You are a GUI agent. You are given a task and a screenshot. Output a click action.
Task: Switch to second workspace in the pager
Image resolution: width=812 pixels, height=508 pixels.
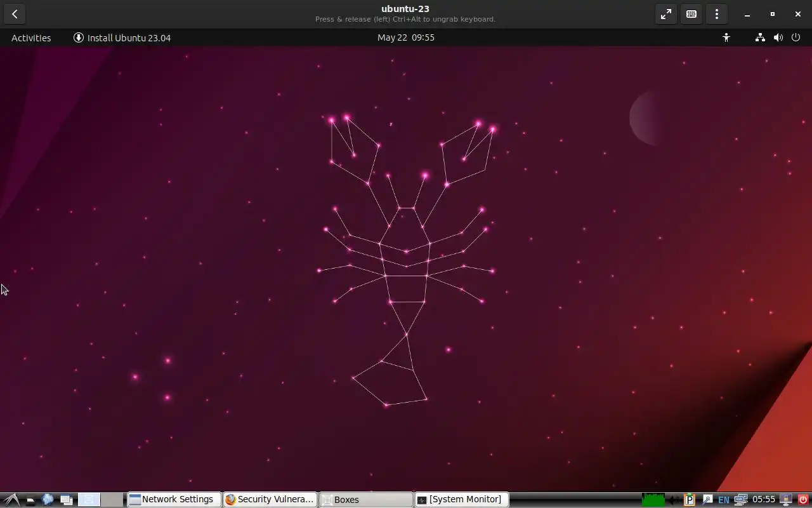tap(112, 500)
